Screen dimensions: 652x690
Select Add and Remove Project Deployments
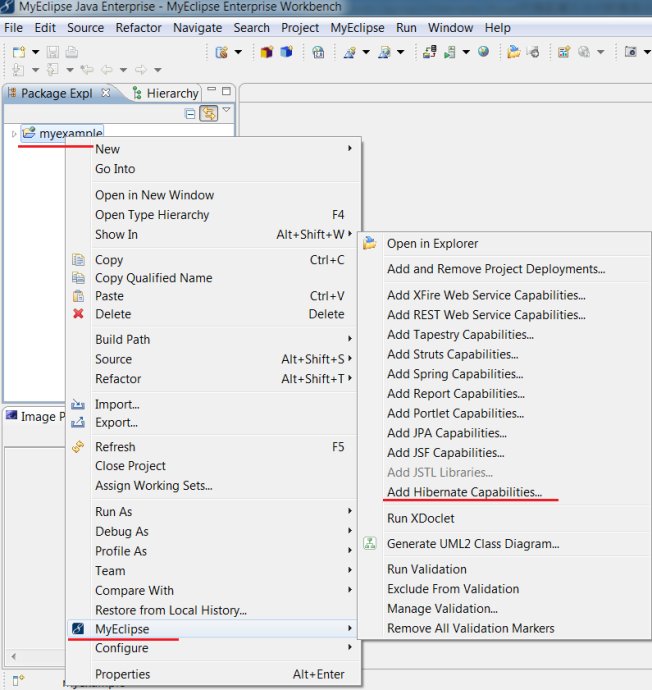(504, 269)
